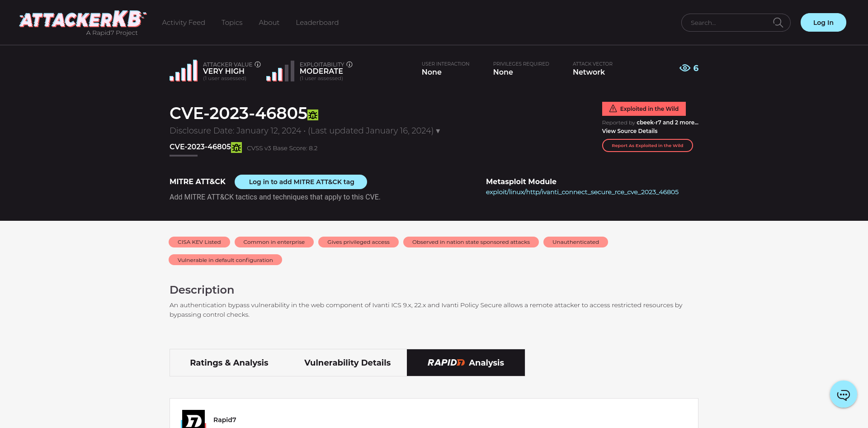Image resolution: width=868 pixels, height=428 pixels.
Task: Click the AttackerKB logo
Action: tap(83, 19)
